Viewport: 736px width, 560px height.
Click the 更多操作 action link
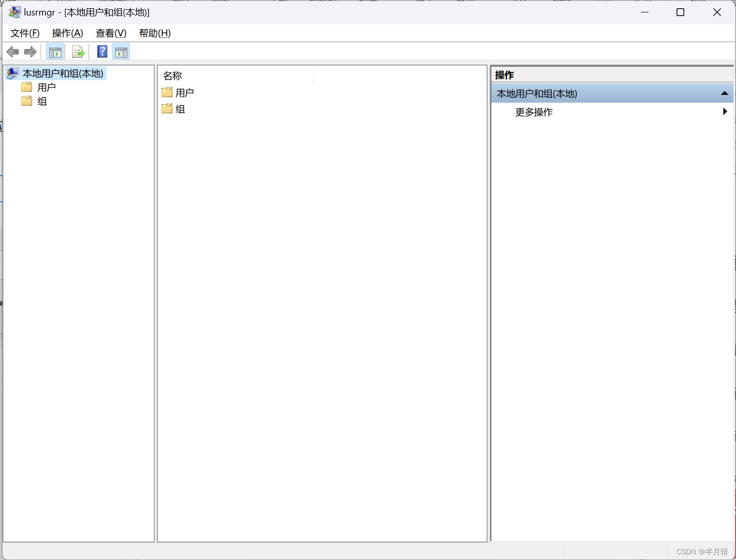[x=534, y=112]
